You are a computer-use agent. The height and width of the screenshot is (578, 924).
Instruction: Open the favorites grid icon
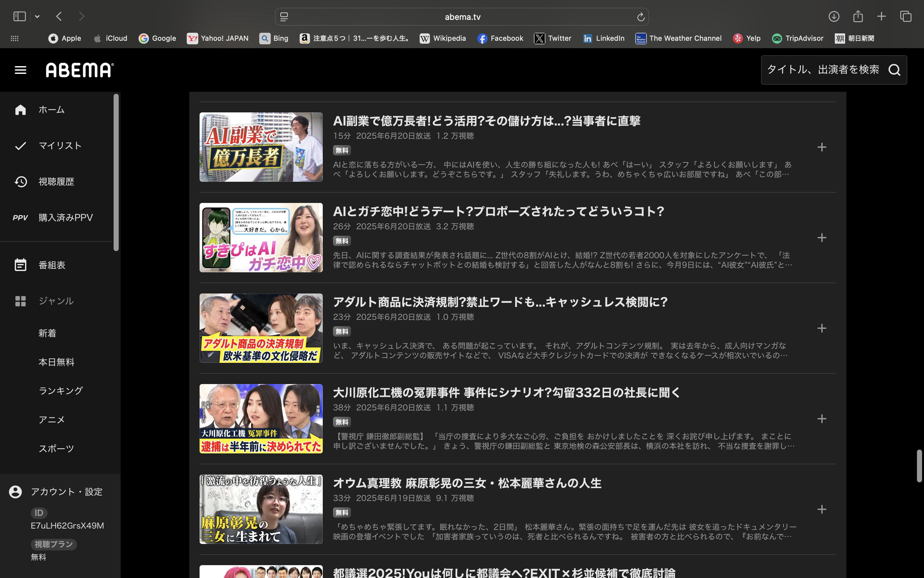click(14, 39)
